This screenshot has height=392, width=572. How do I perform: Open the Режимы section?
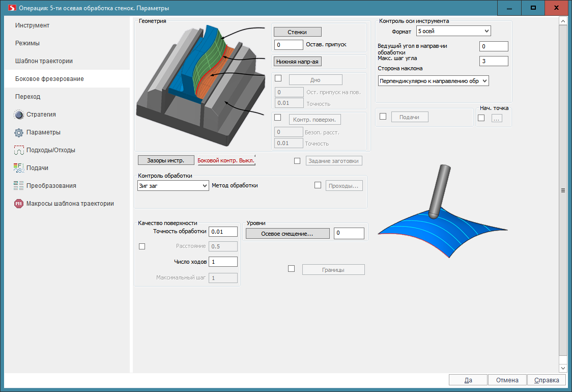[x=67, y=43]
